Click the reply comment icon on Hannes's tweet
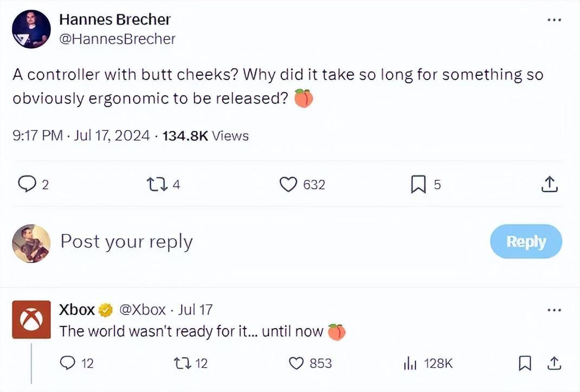 [26, 185]
